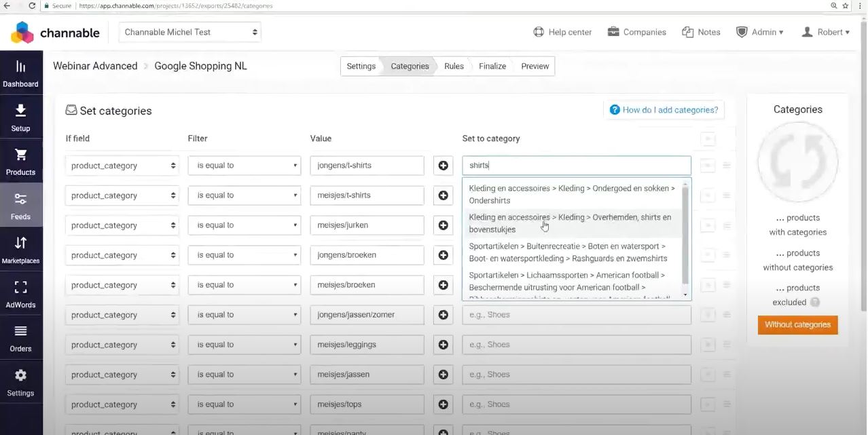This screenshot has height=435, width=868.
Task: Open the Admin dropdown menu
Action: [x=759, y=32]
